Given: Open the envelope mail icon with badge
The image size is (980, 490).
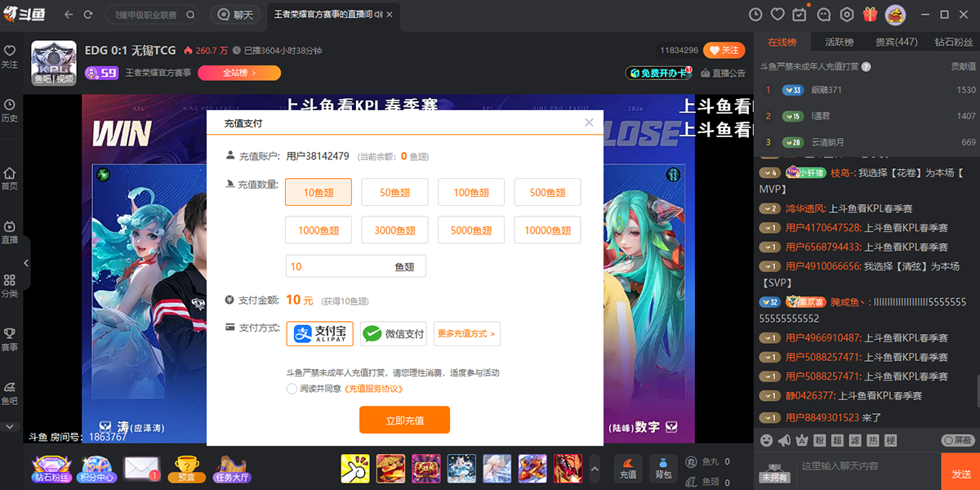Looking at the screenshot, I should click(x=140, y=468).
